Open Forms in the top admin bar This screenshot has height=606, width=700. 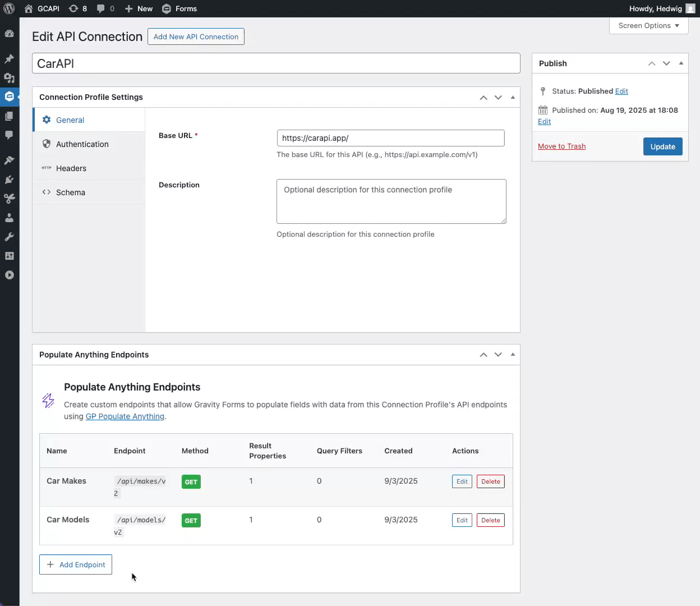pos(179,8)
